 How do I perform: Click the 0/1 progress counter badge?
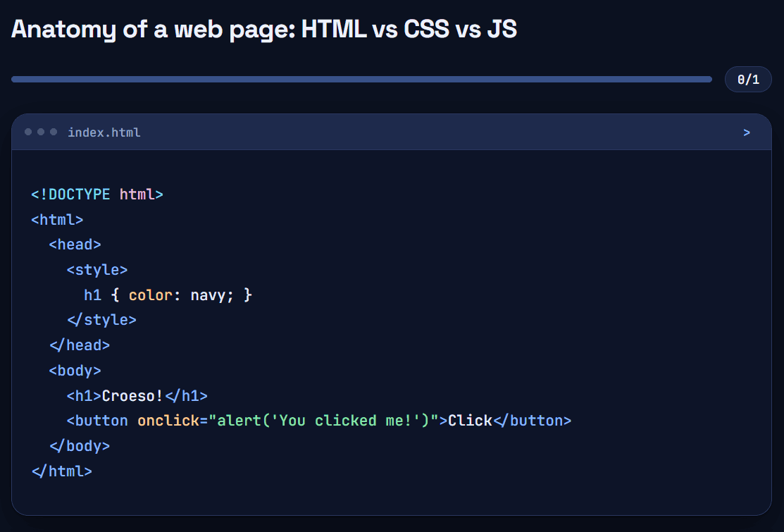point(748,80)
